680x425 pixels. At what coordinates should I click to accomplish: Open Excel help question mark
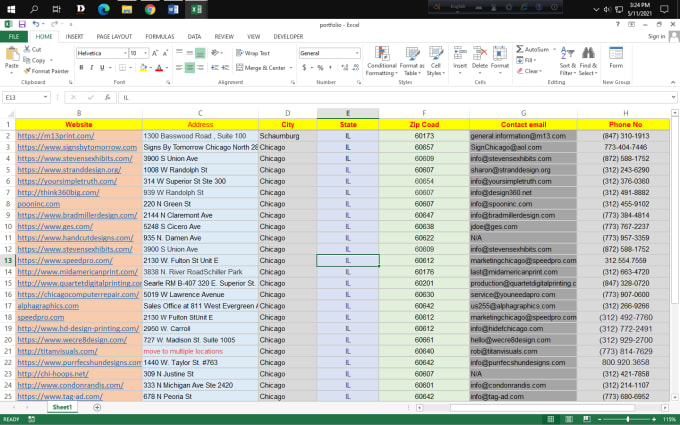[x=618, y=24]
